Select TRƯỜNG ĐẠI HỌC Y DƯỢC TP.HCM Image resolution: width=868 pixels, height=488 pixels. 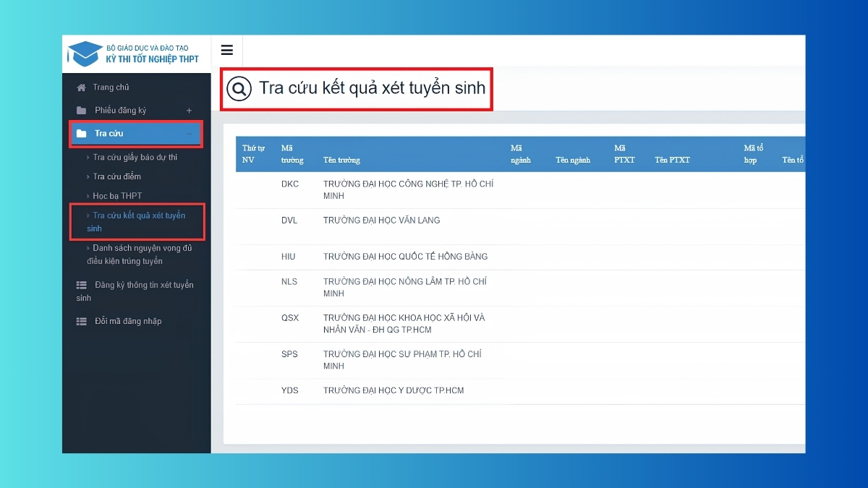coord(393,390)
